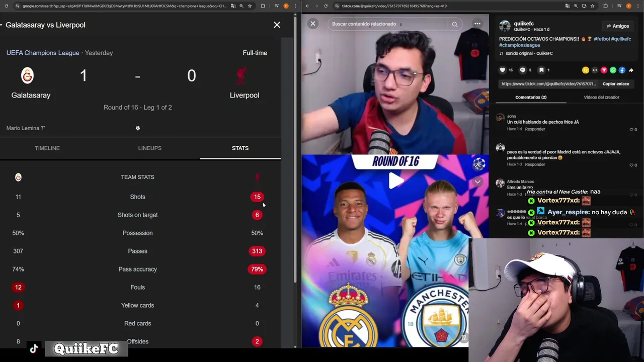
Task: Share to Facebook icon
Action: [622, 70]
